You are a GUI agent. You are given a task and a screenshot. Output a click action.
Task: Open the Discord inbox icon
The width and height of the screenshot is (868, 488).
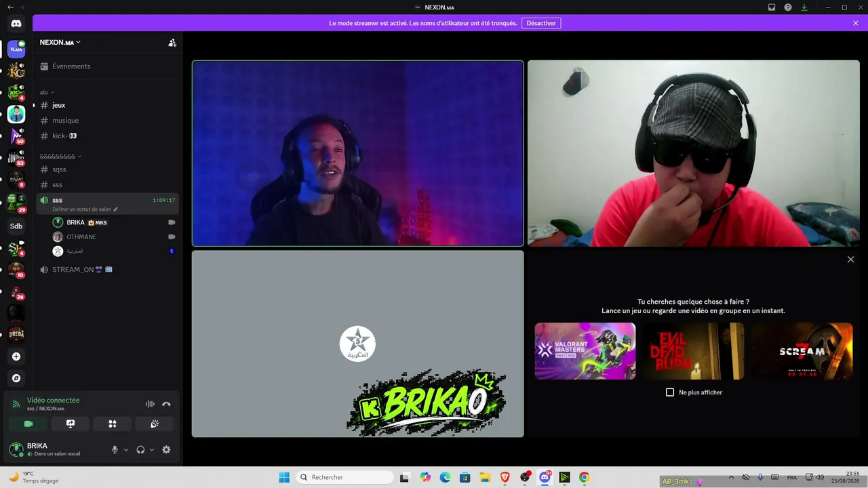click(772, 7)
